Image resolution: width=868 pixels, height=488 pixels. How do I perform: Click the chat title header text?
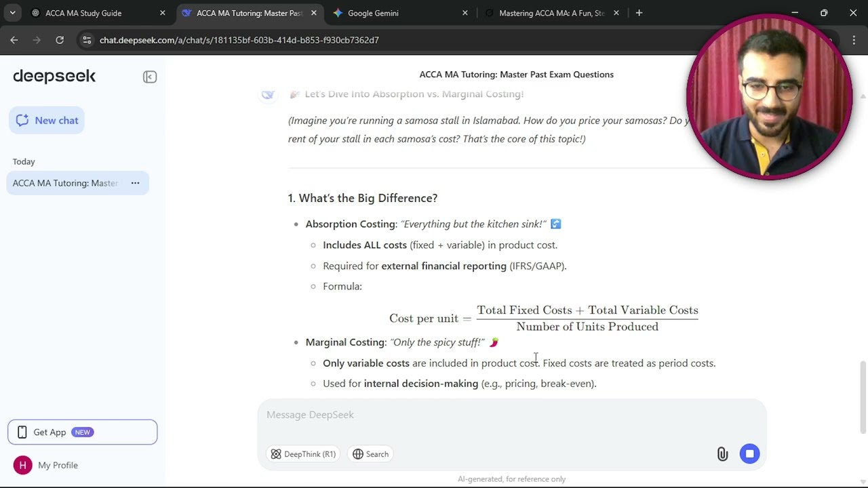[516, 75]
